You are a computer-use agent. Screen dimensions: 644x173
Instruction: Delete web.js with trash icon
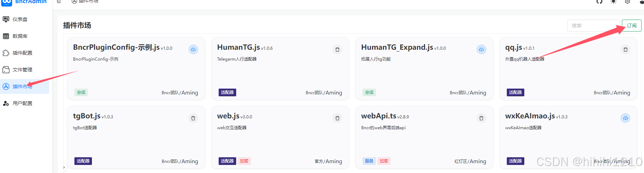(x=337, y=118)
